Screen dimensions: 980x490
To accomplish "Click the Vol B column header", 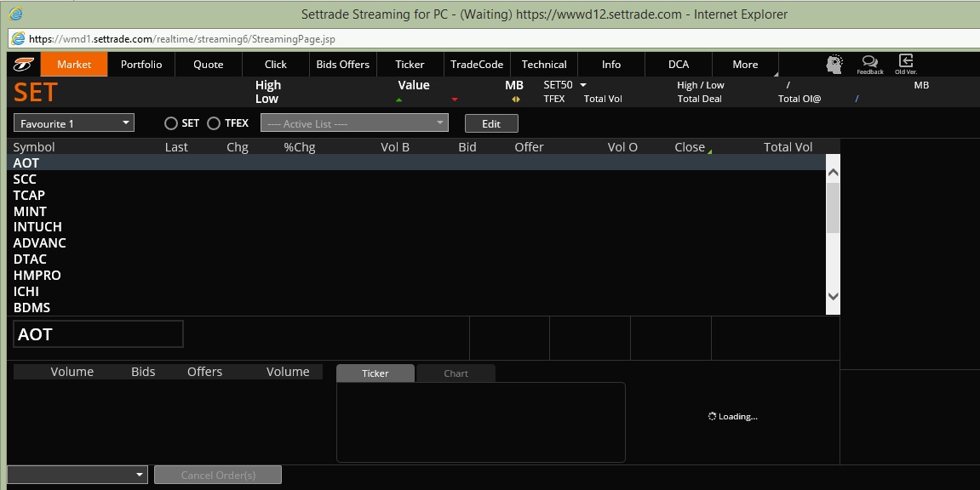I will pos(395,146).
